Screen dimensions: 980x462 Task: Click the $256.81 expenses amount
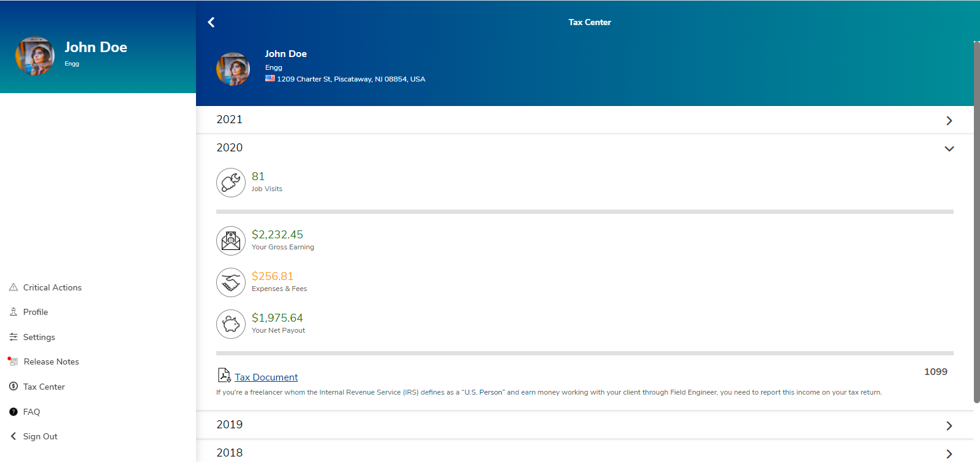point(273,276)
